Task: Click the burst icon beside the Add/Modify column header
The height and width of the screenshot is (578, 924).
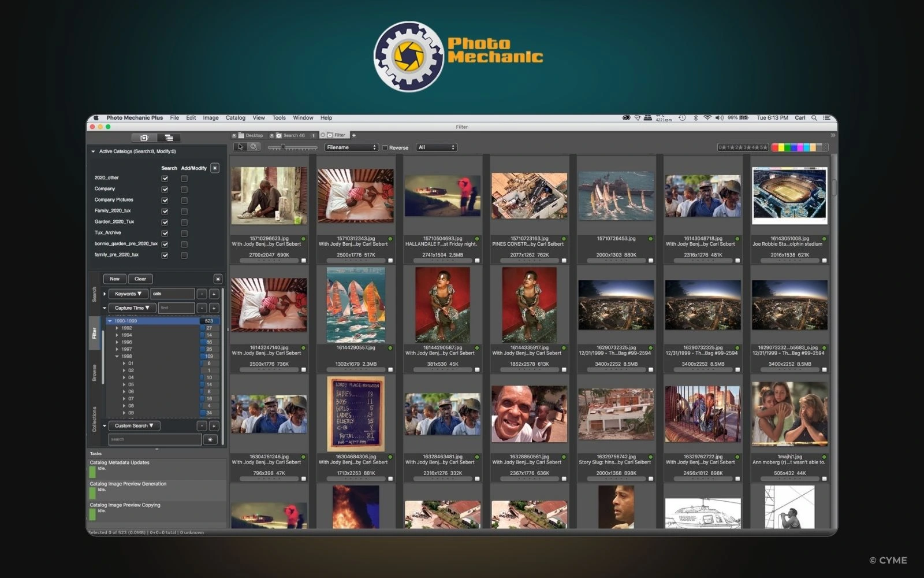Action: pyautogui.click(x=214, y=168)
